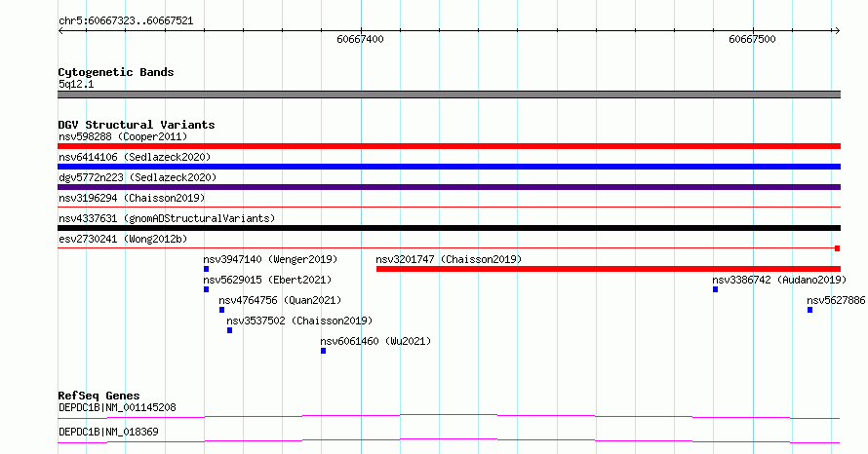Open the nsv6414106 (Sedlazeck2020) label
The height and width of the screenshot is (454, 868).
click(135, 157)
